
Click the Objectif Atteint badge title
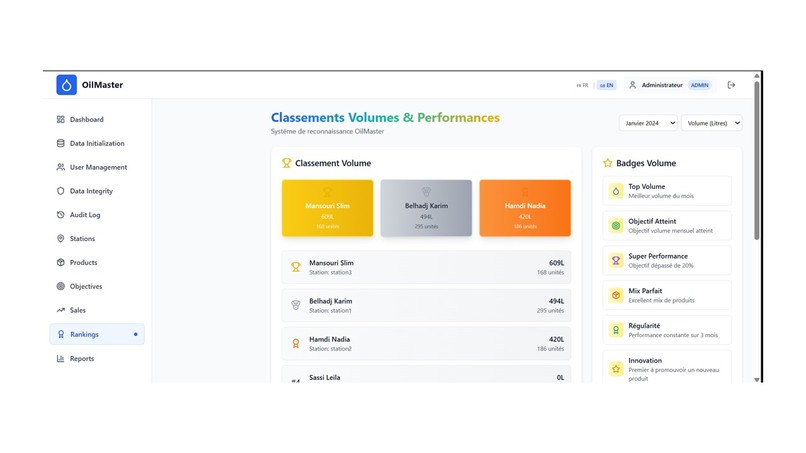[x=652, y=221]
